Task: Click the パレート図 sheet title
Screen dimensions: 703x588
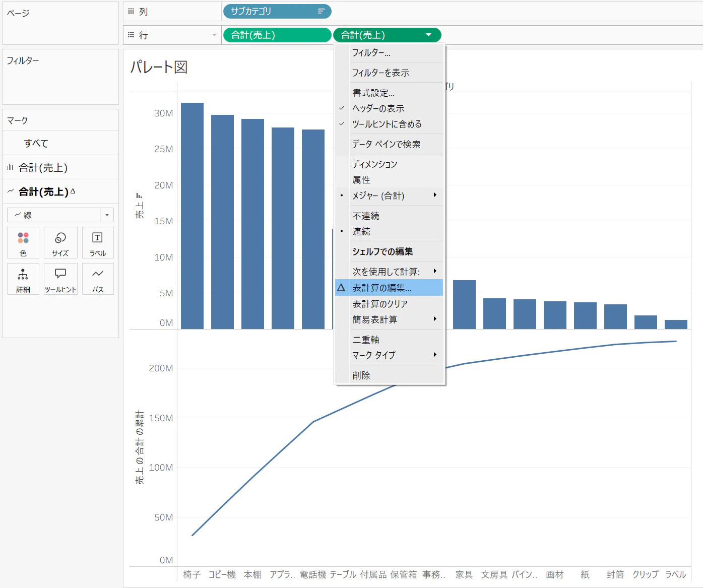Action: [159, 67]
